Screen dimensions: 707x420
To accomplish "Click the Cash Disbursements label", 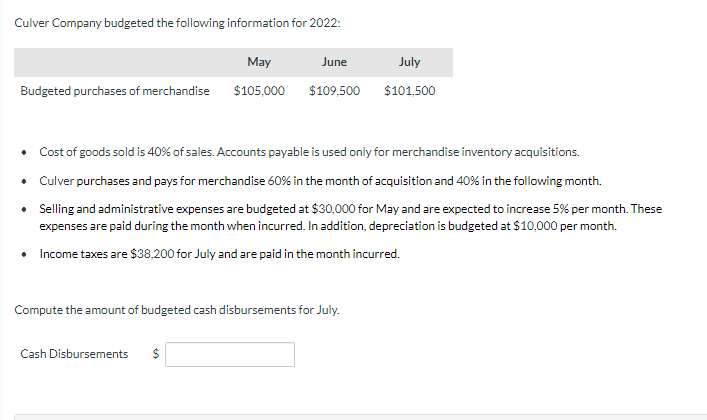I will 74,354.
